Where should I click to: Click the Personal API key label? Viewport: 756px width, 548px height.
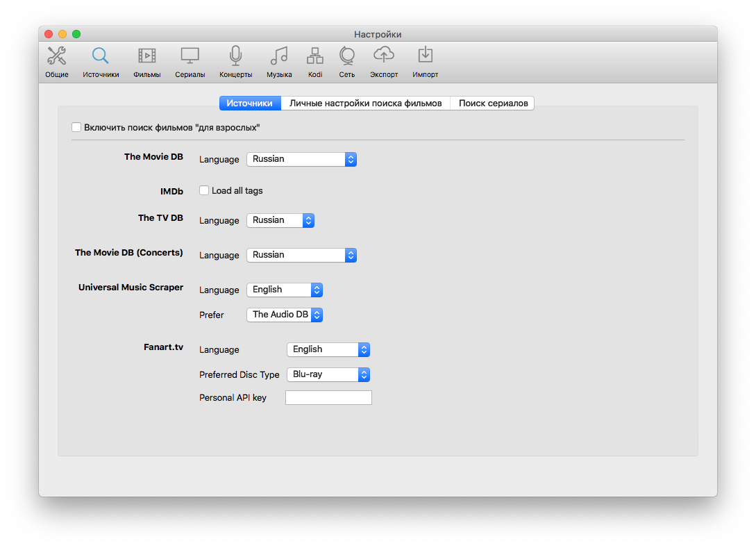click(x=233, y=398)
